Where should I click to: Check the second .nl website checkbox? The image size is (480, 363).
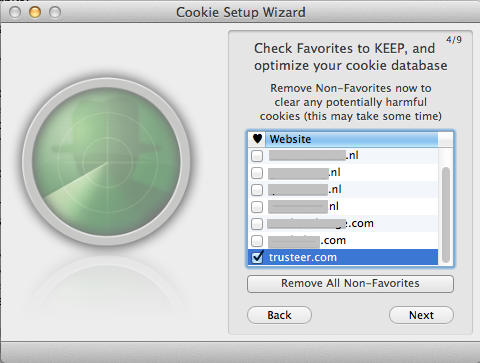(257, 173)
